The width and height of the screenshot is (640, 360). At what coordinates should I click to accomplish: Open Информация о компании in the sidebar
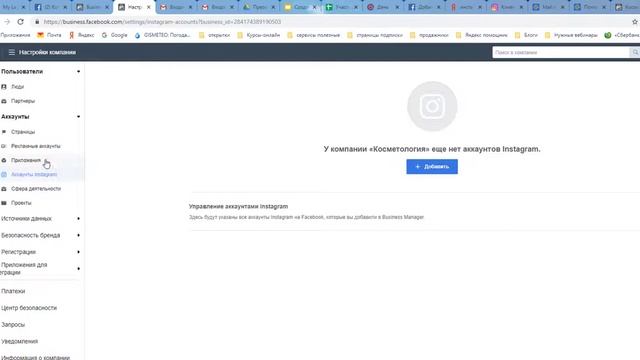click(36, 358)
